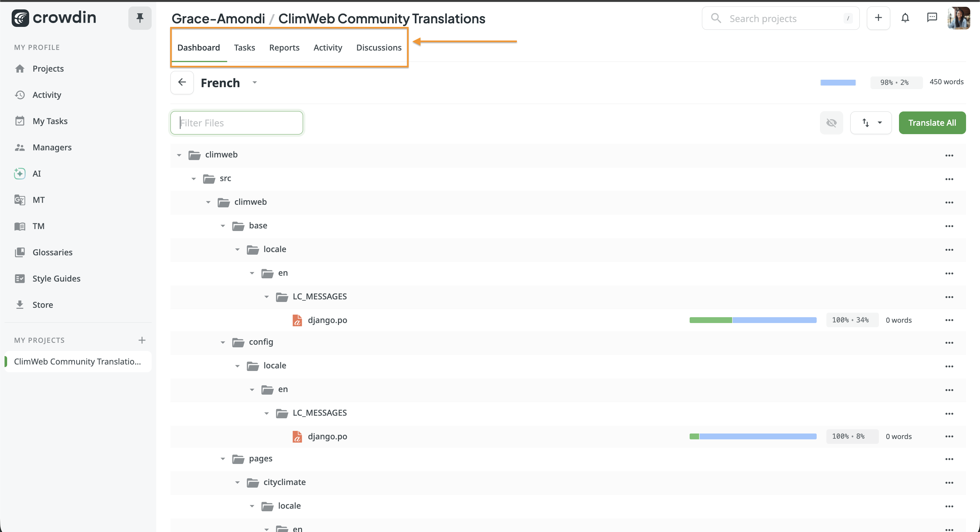Click the search magnifier icon
Viewport: 980px width, 532px height.
[x=716, y=18]
